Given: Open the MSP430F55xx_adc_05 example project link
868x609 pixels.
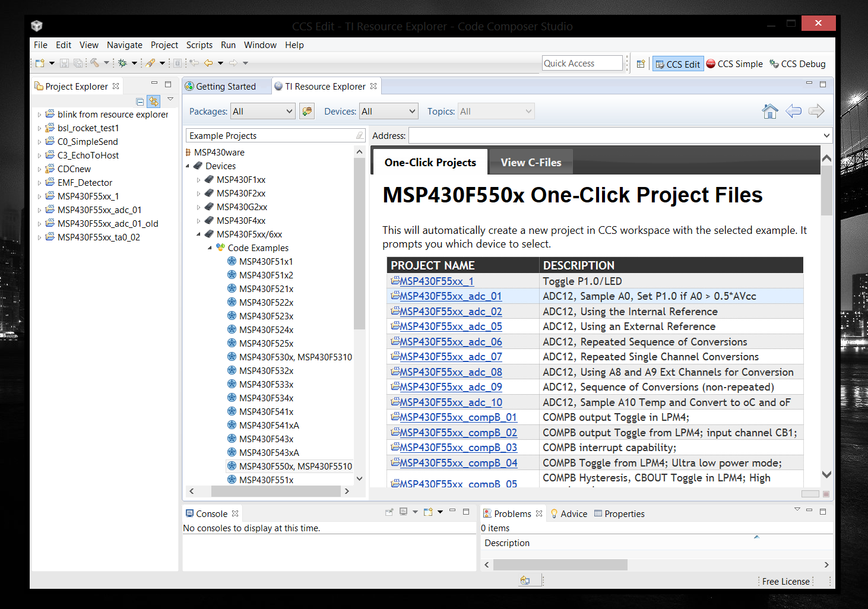Looking at the screenshot, I should pyautogui.click(x=450, y=326).
